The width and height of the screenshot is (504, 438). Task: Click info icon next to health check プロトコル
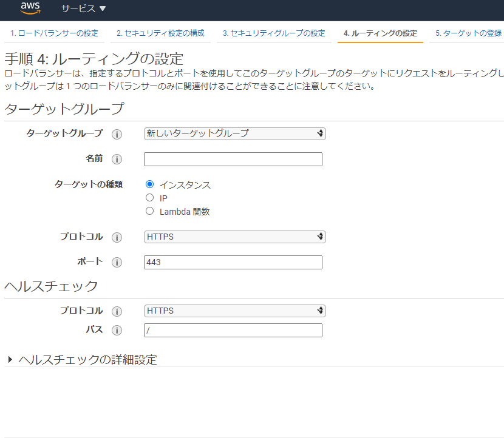pyautogui.click(x=117, y=311)
